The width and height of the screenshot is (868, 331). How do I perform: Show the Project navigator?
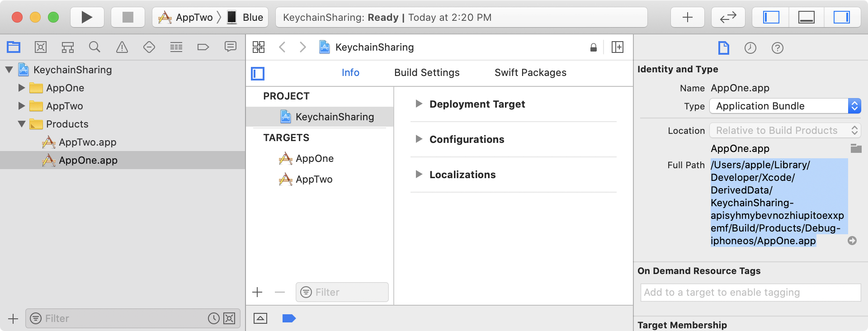pos(14,47)
